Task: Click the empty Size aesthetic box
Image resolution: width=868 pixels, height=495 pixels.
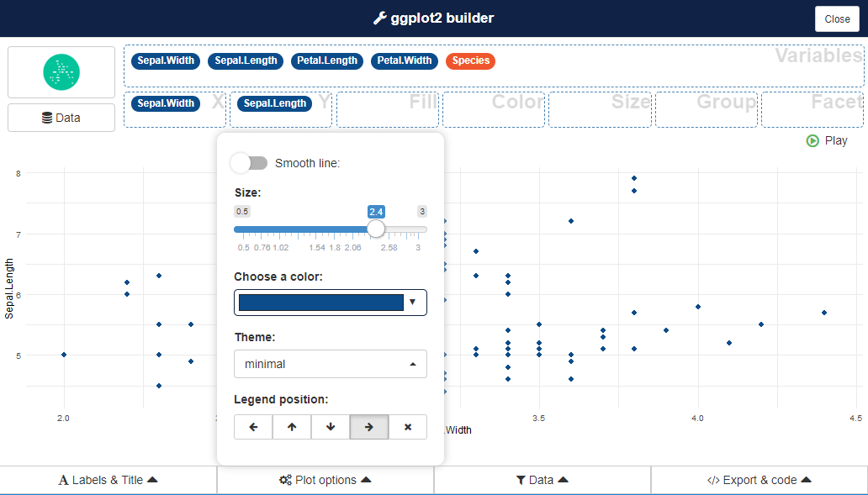Action: click(600, 109)
